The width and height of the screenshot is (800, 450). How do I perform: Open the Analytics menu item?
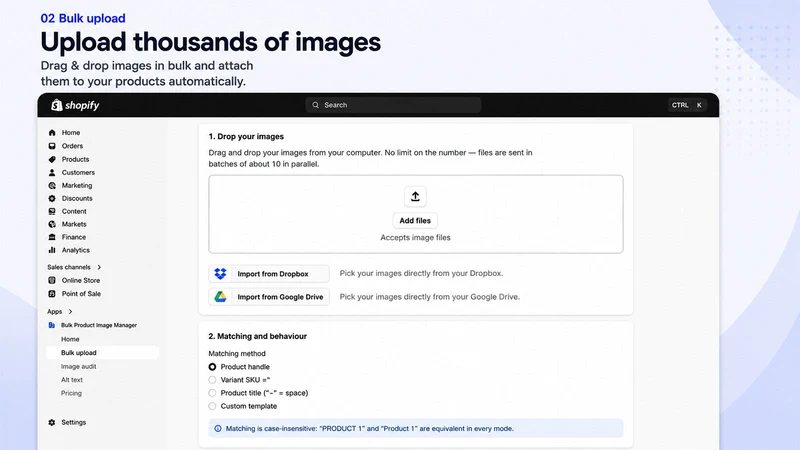coord(76,250)
